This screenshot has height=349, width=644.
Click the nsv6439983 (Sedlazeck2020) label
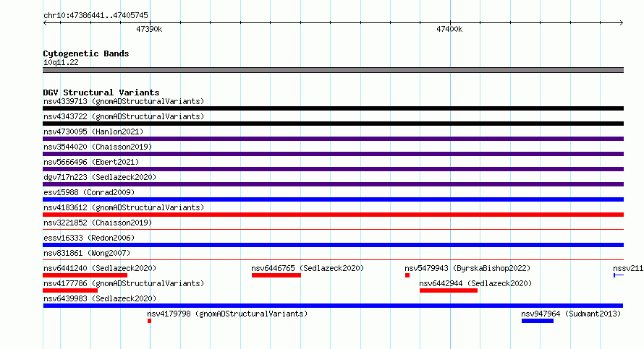click(100, 298)
